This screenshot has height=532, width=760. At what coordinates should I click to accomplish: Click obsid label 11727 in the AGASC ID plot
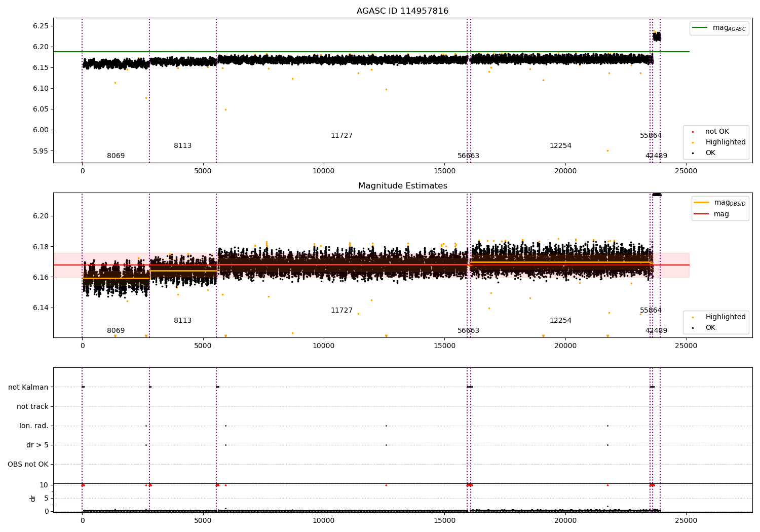(x=341, y=136)
